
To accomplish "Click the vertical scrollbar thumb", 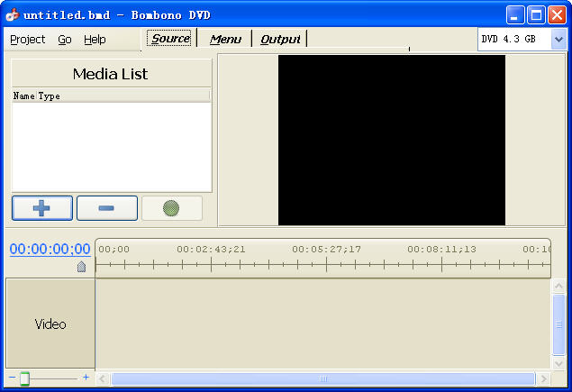I will (558, 324).
